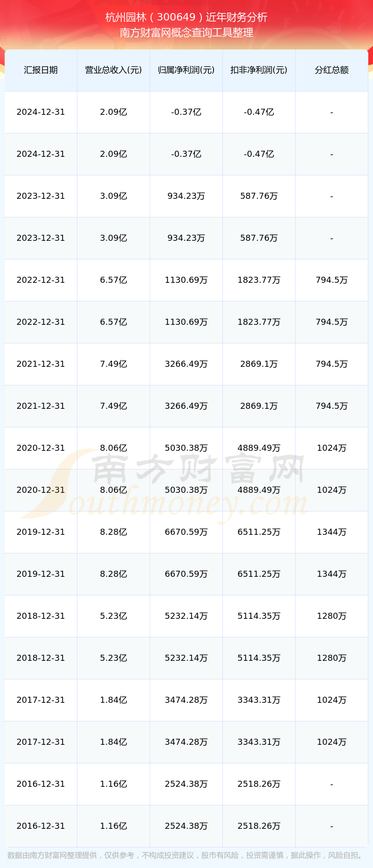Click the 归属净利润(元) column header
This screenshot has width=373, height=868.
186,70
